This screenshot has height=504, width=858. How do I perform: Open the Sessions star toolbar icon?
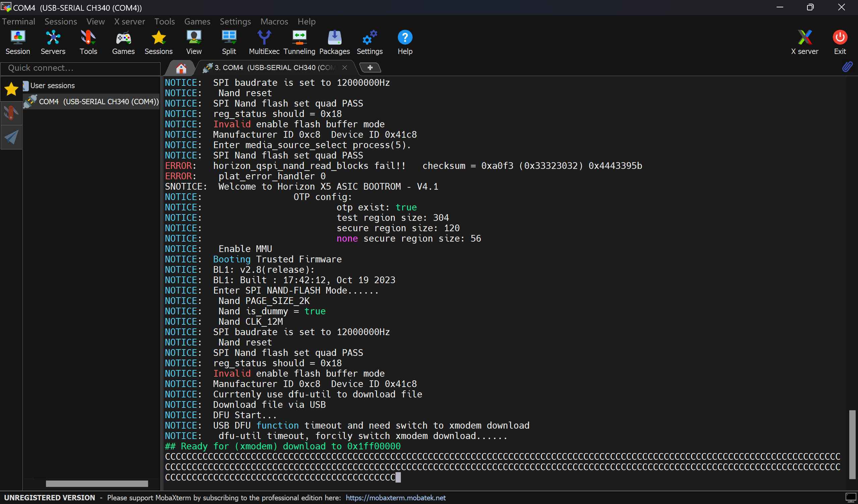pos(158,42)
